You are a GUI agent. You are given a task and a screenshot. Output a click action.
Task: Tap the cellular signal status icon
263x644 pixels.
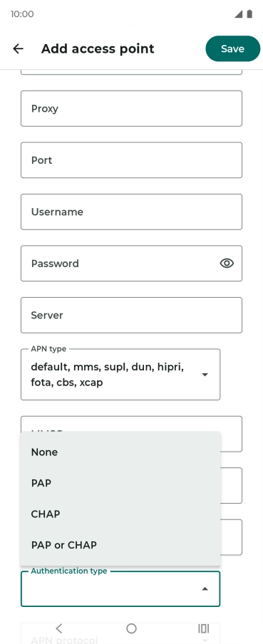point(239,14)
